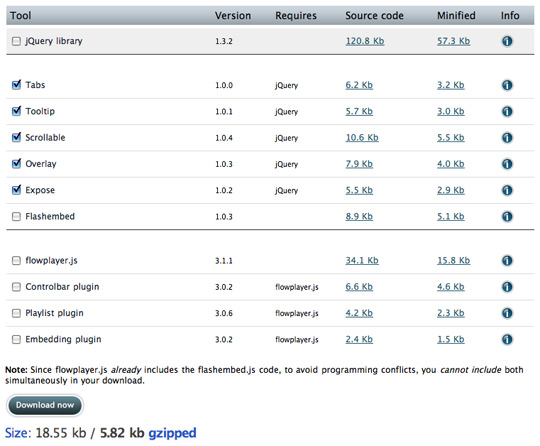This screenshot has height=446, width=540.
Task: Tick the flowplayer.js checkbox
Action: click(x=16, y=261)
